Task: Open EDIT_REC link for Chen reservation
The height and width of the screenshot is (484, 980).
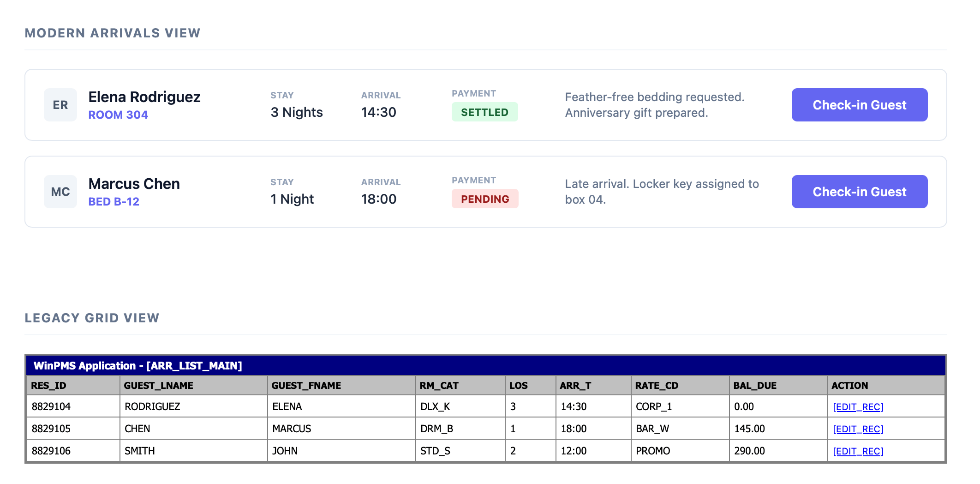Action: (x=858, y=429)
